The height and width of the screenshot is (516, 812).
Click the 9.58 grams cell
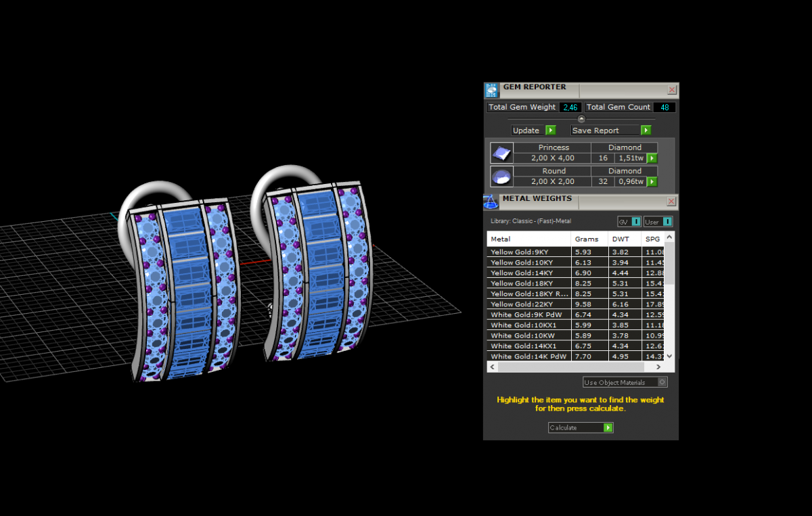(590, 304)
